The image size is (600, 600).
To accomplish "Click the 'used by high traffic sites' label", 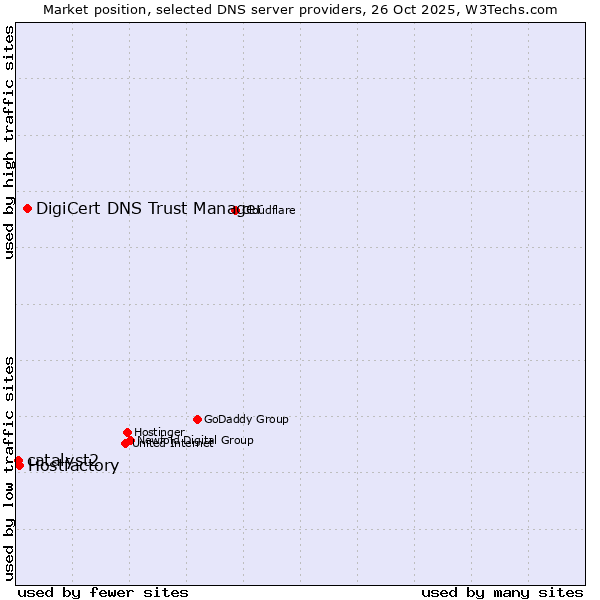I will tap(9, 142).
